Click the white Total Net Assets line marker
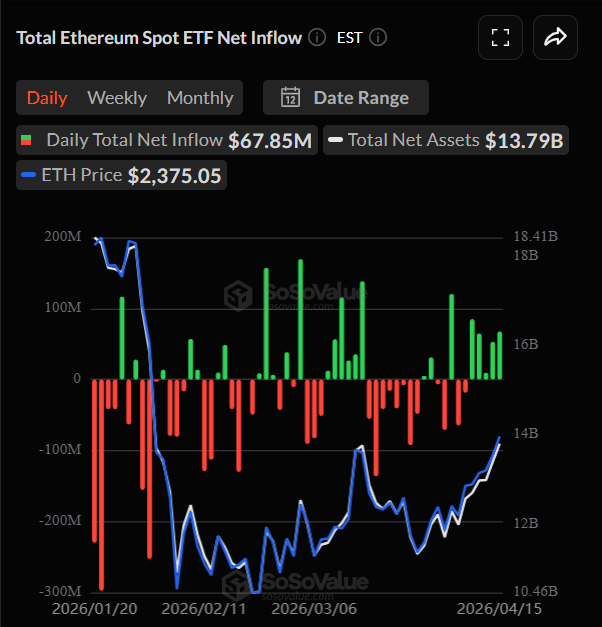The image size is (602, 627). (x=336, y=140)
